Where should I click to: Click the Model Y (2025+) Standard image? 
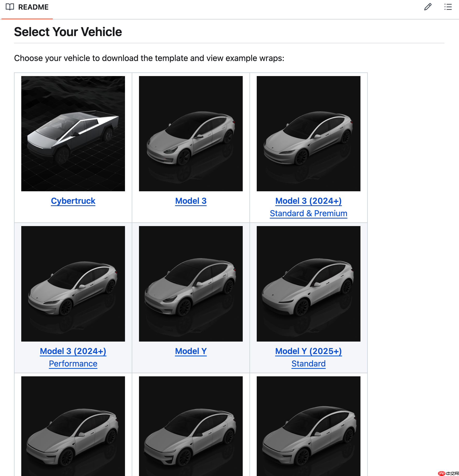308,284
